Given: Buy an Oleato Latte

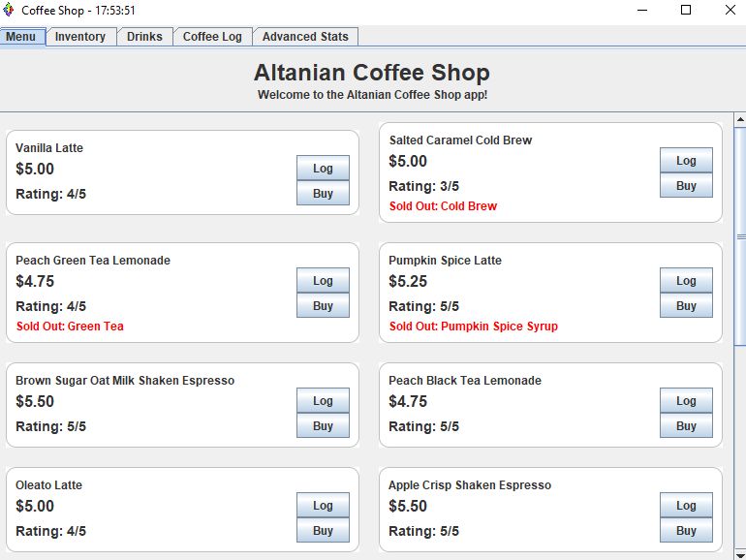Looking at the screenshot, I should pos(323,531).
